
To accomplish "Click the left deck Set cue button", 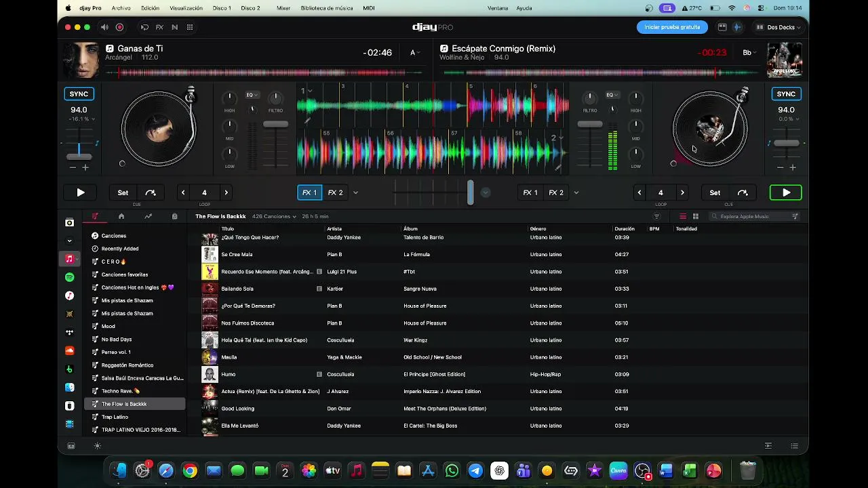I will [x=123, y=192].
